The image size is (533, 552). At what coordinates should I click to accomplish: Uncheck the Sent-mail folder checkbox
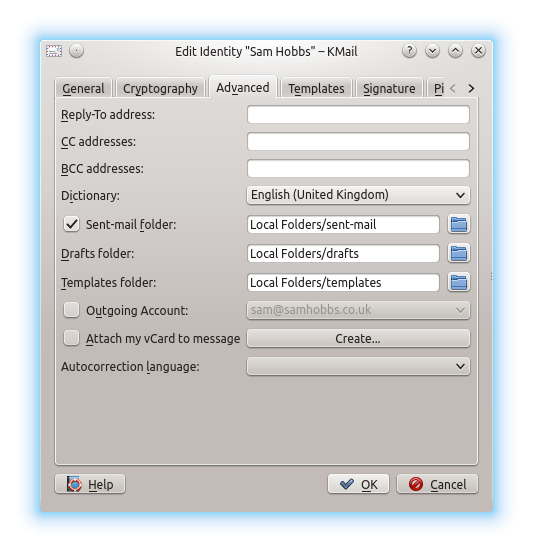(71, 224)
